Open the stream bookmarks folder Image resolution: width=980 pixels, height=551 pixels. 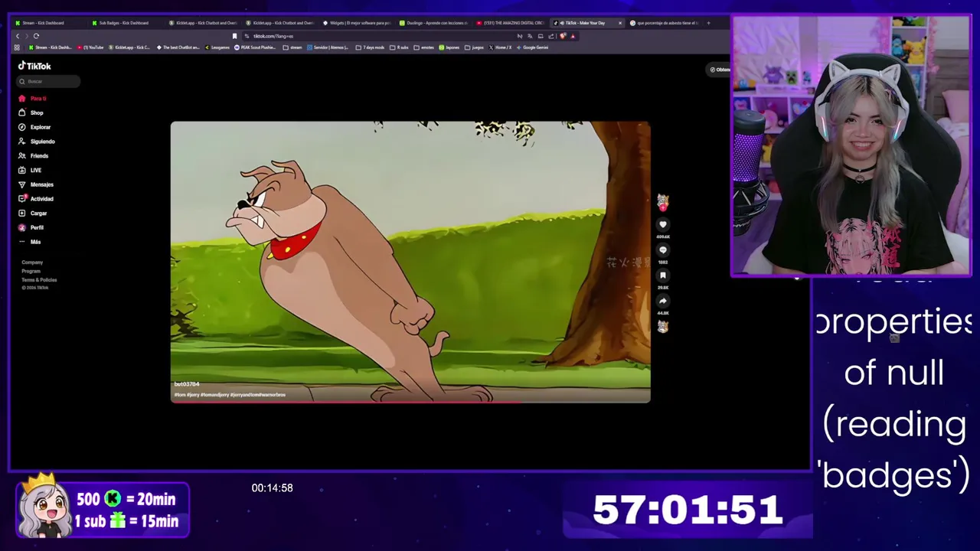[x=292, y=47]
